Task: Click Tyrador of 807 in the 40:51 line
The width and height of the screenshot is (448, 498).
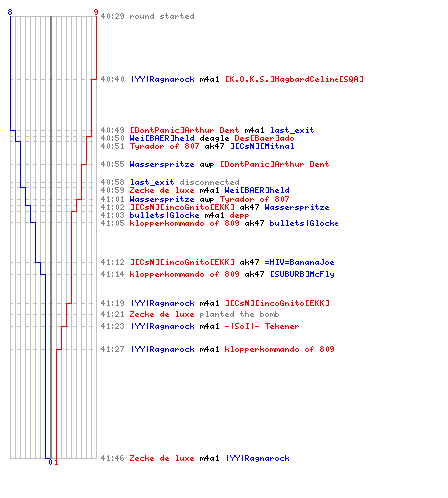Action: pos(164,146)
